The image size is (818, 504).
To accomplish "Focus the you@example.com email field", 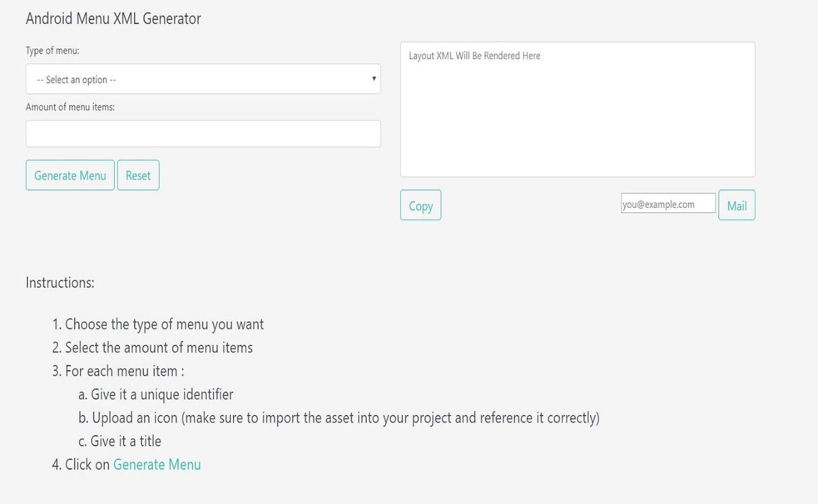I will tap(668, 203).
